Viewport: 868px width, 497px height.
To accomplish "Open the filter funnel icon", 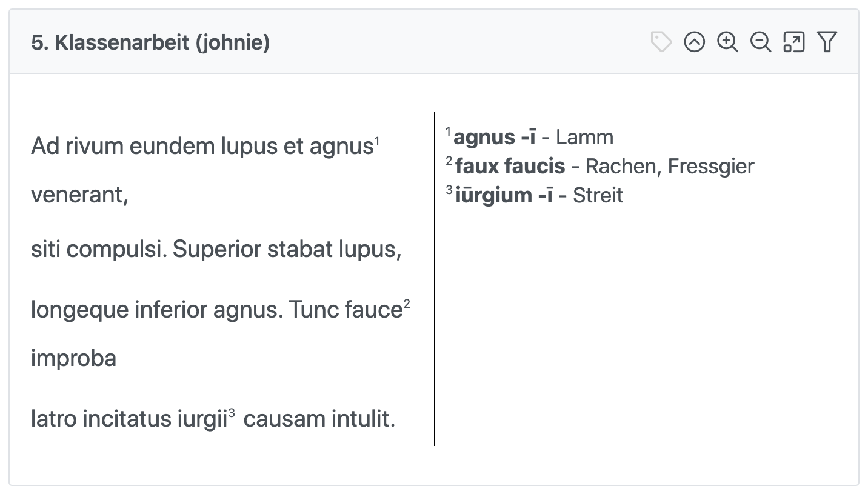I will coord(827,42).
